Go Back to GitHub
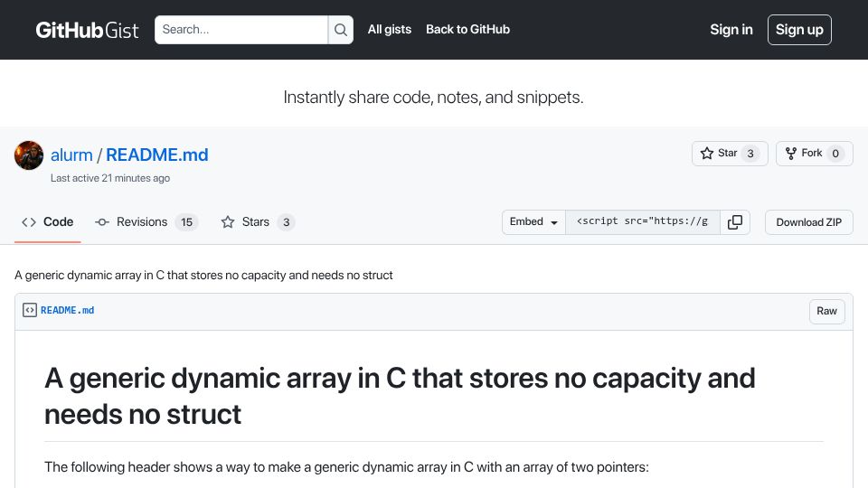 pos(467,29)
